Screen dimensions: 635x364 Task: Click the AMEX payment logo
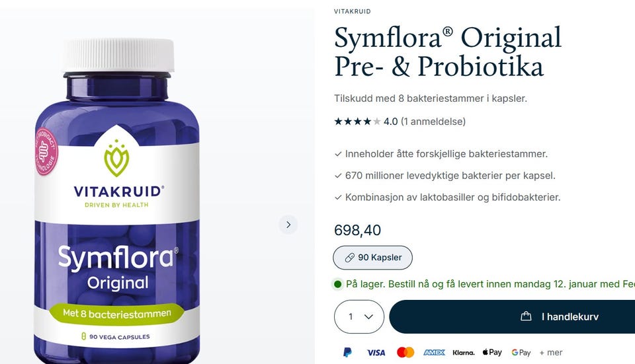point(434,352)
